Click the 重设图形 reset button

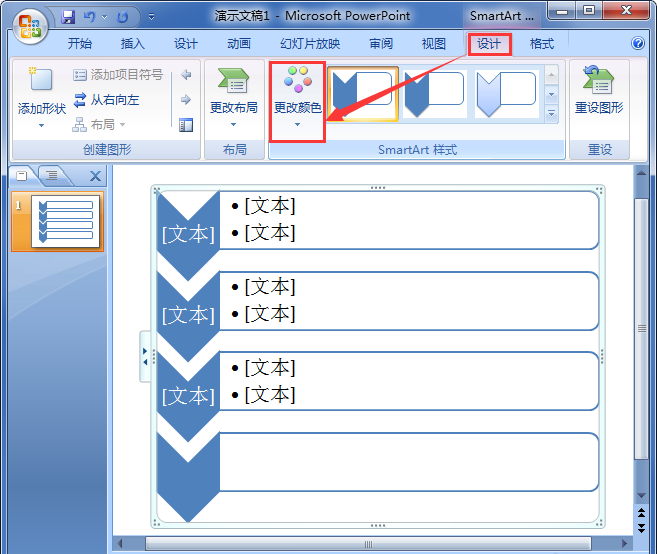pyautogui.click(x=599, y=91)
